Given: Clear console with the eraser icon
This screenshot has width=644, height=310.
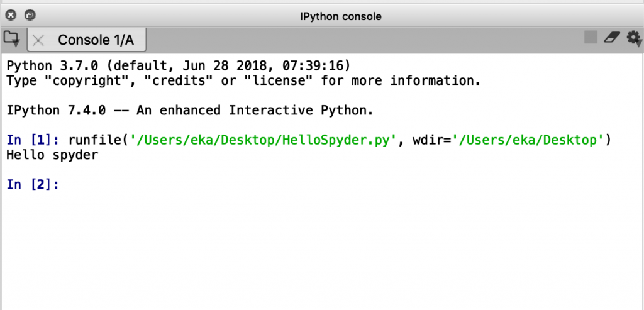Looking at the screenshot, I should (612, 38).
